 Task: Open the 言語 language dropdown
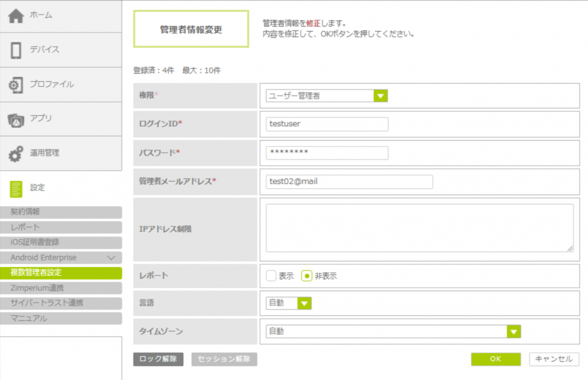point(304,303)
